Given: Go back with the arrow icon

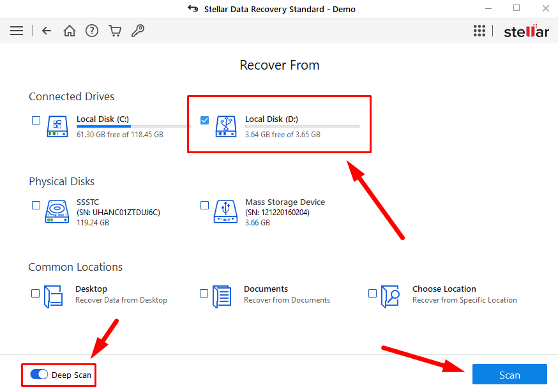Looking at the screenshot, I should pyautogui.click(x=47, y=31).
